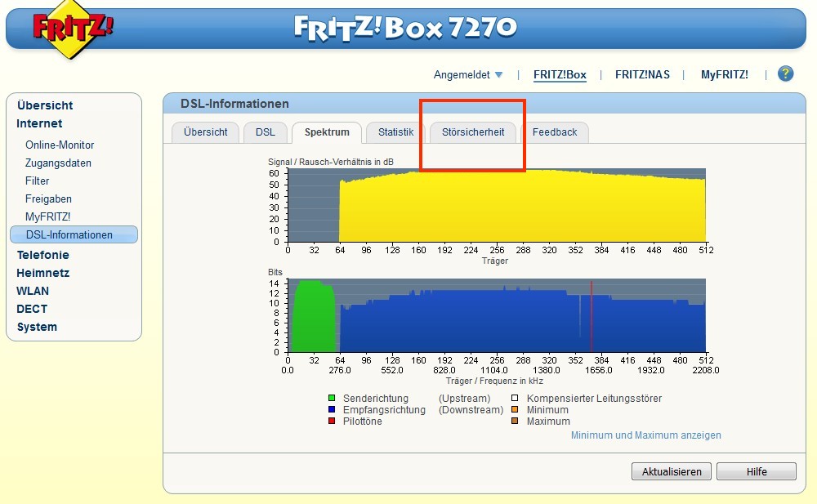Screen dimensions: 817x504
Task: Click the red pilot tone marker line
Action: click(592, 316)
